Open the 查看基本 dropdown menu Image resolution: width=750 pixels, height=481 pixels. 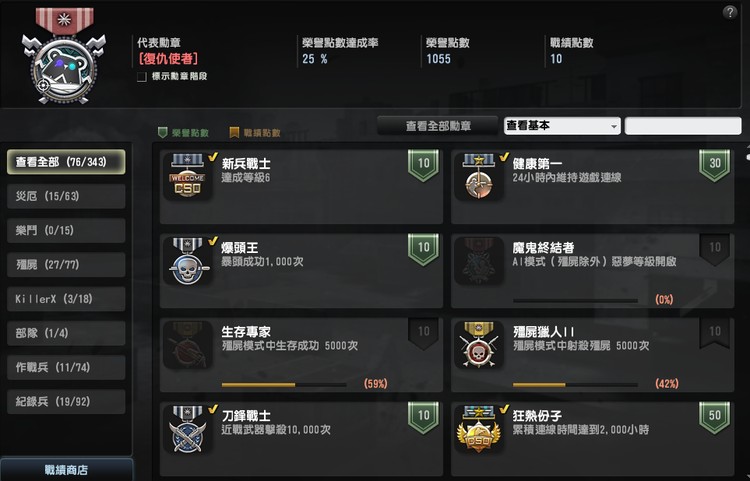(x=562, y=126)
